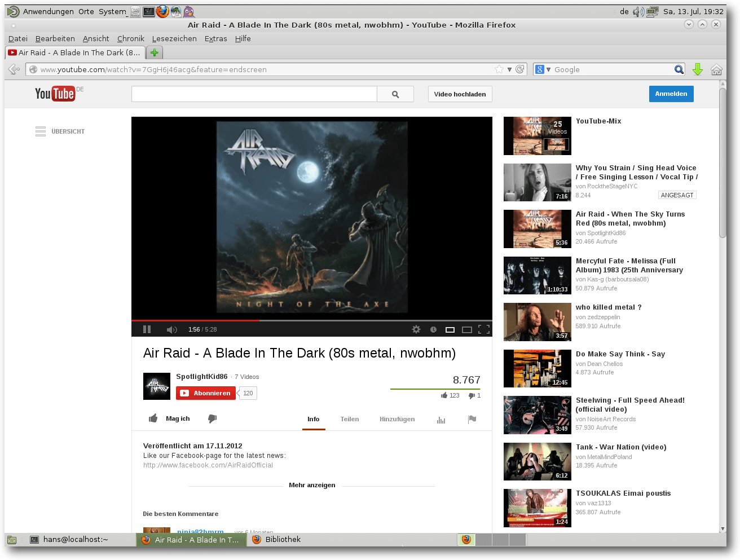Click the Watch Later clock icon
This screenshot has width=740, height=560.
point(433,329)
